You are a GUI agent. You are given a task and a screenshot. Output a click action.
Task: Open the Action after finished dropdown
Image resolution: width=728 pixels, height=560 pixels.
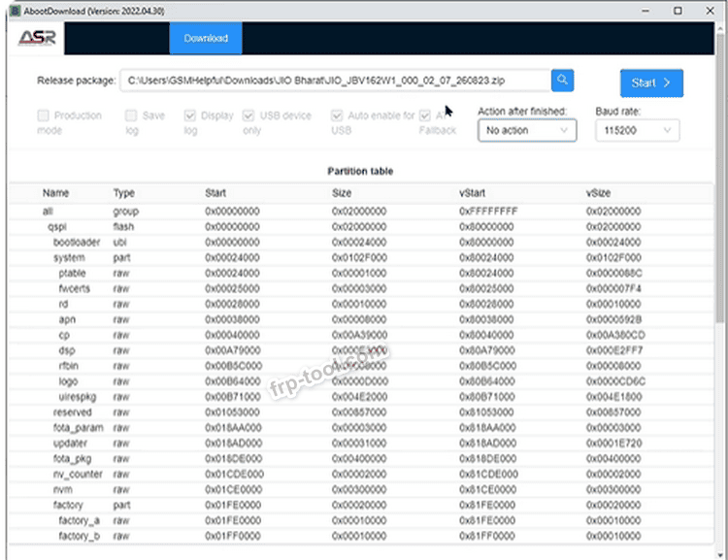[527, 130]
